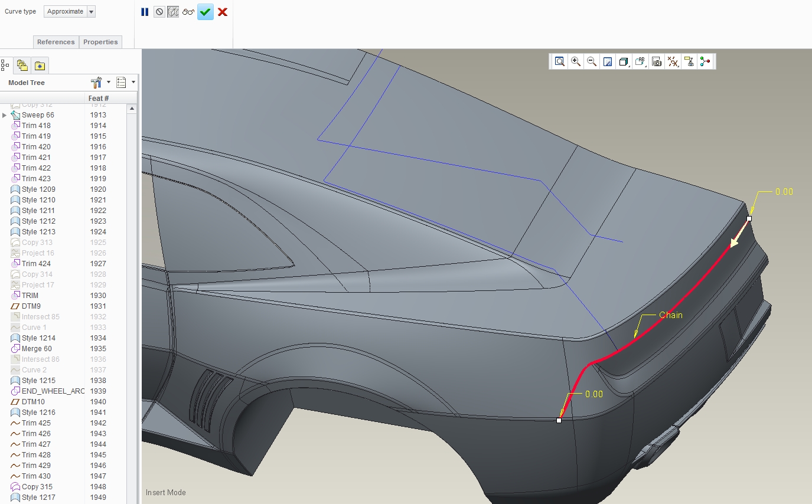Viewport: 812px width, 504px height.
Task: Select DTM10 in the model tree
Action: pyautogui.click(x=33, y=402)
